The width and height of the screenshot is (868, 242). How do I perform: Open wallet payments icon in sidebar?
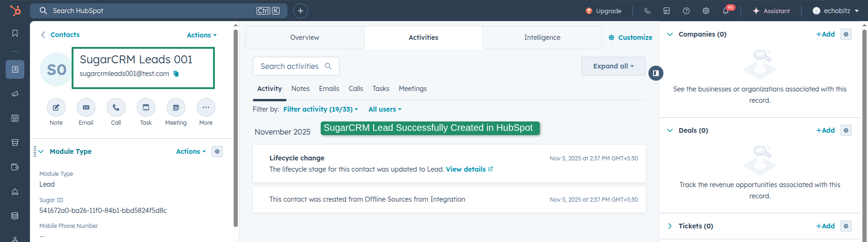[15, 167]
